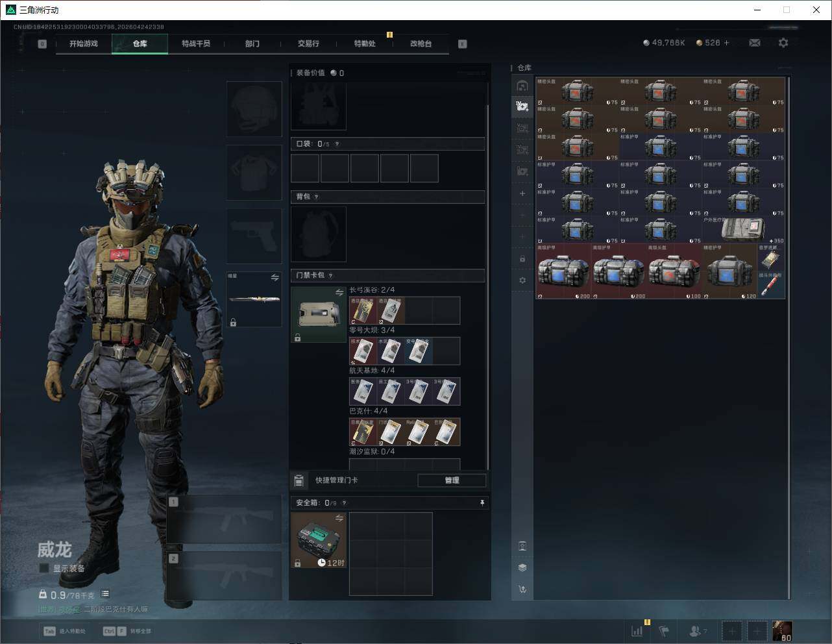The height and width of the screenshot is (644, 832).
Task: Open the friends icon in bottom bar
Action: [696, 630]
